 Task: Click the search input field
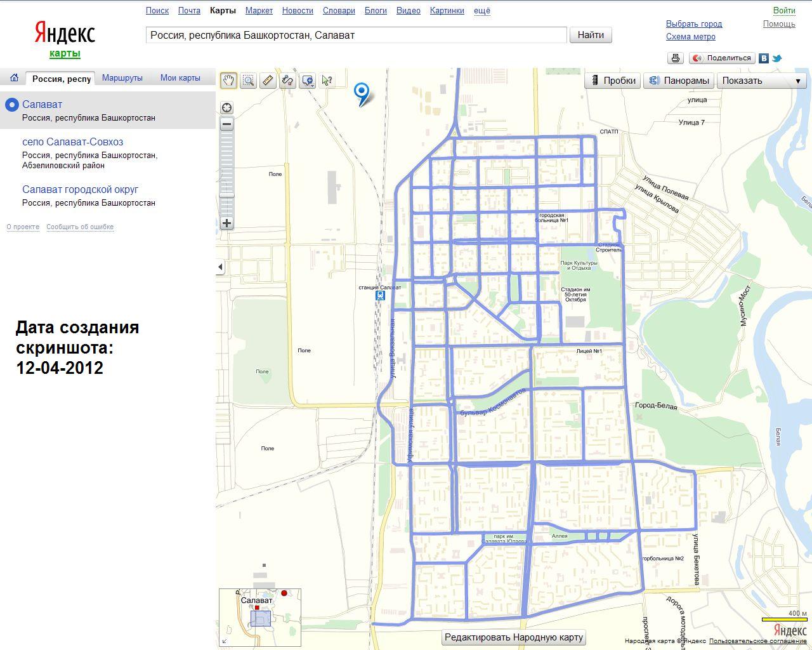pos(356,35)
